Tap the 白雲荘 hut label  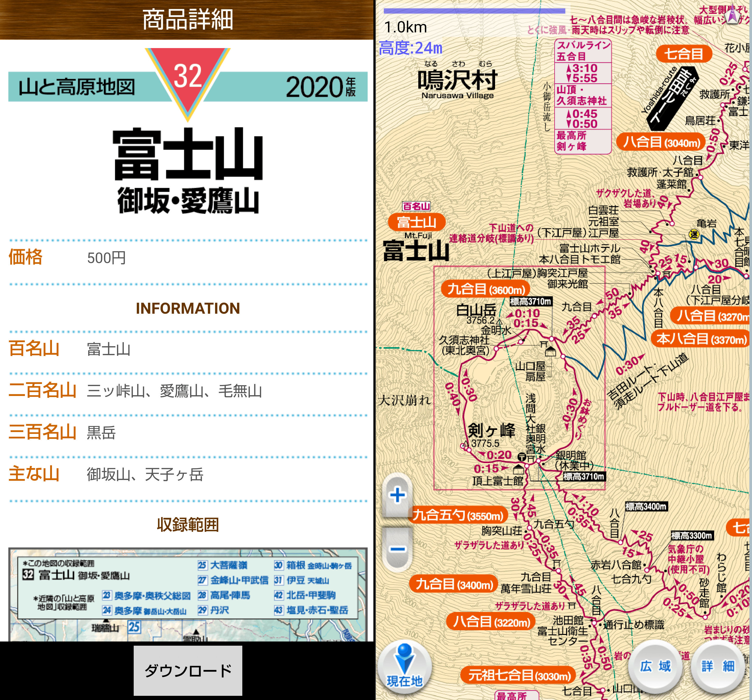(x=603, y=210)
